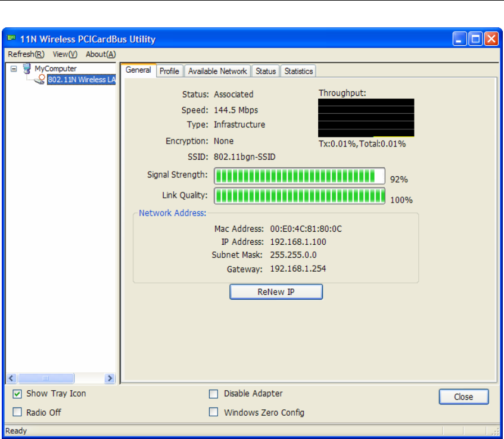Switch to the Statistics tab

click(298, 71)
